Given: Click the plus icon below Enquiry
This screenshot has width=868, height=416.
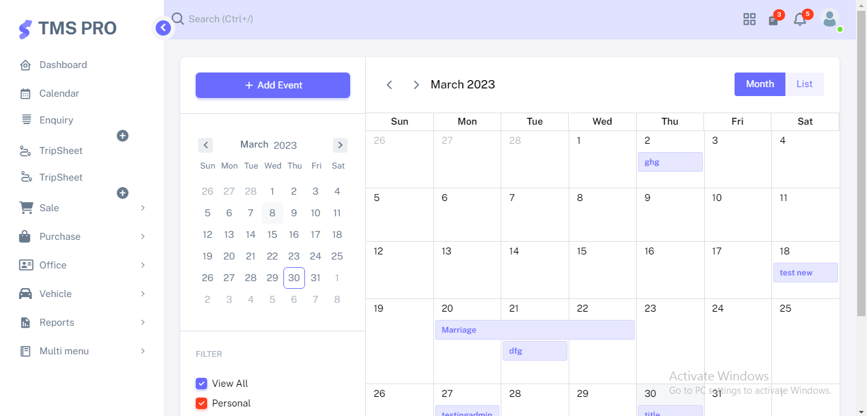Looking at the screenshot, I should point(123,135).
